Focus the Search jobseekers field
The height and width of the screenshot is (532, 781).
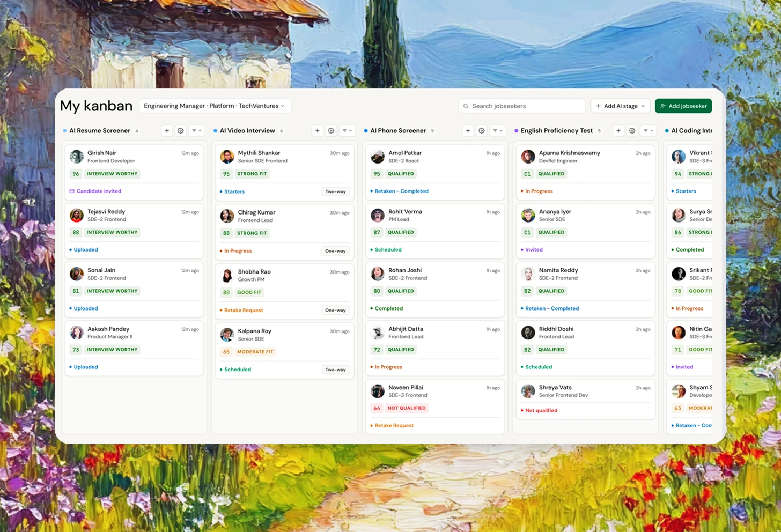point(522,106)
